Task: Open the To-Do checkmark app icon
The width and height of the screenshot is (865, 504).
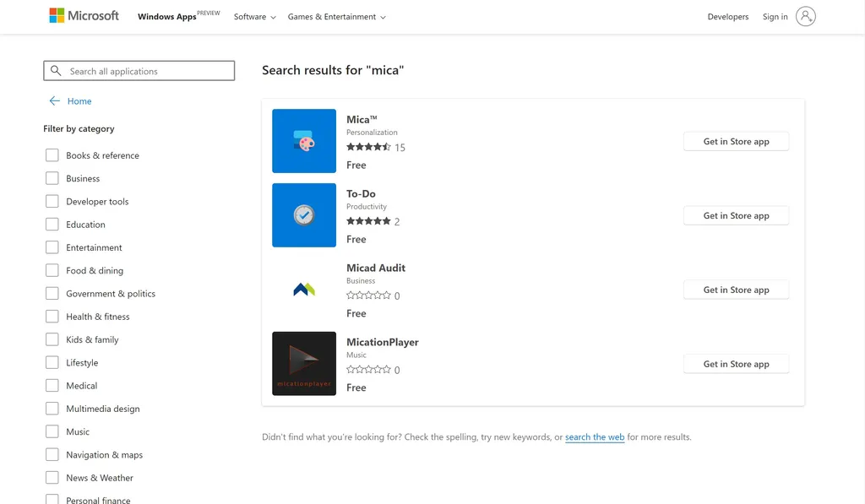Action: point(304,215)
